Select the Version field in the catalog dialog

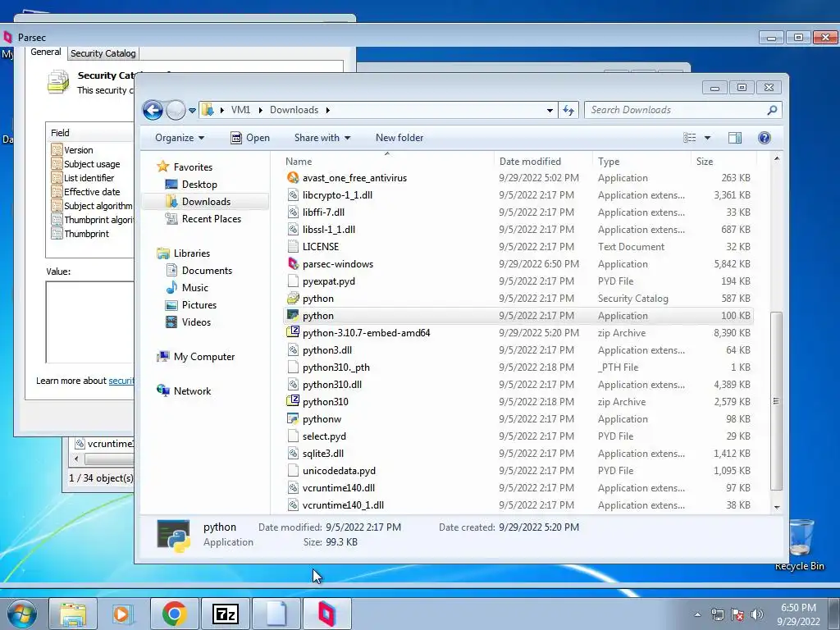[x=78, y=150]
